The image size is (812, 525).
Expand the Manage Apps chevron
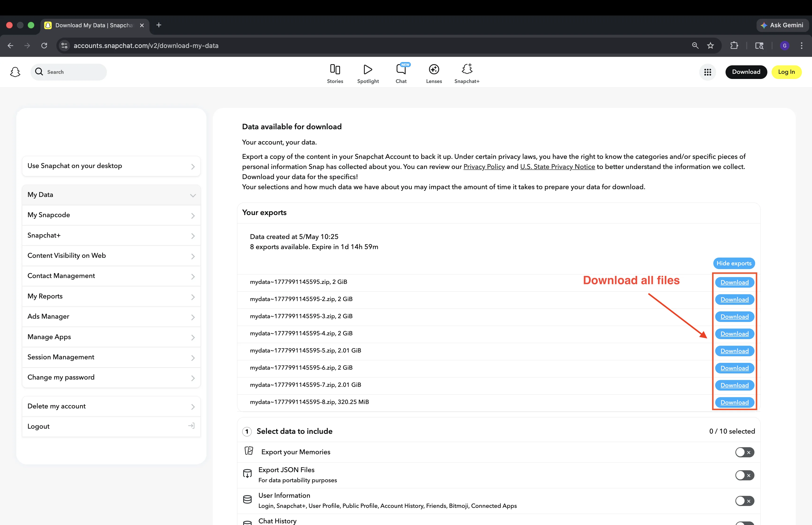[193, 337]
